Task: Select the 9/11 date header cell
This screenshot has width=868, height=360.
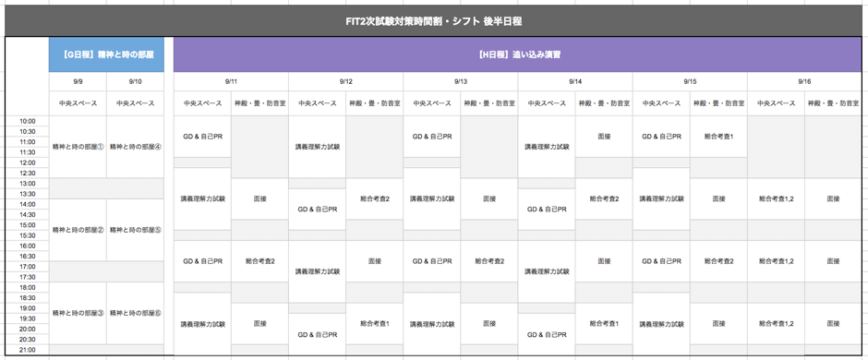Action: click(231, 81)
